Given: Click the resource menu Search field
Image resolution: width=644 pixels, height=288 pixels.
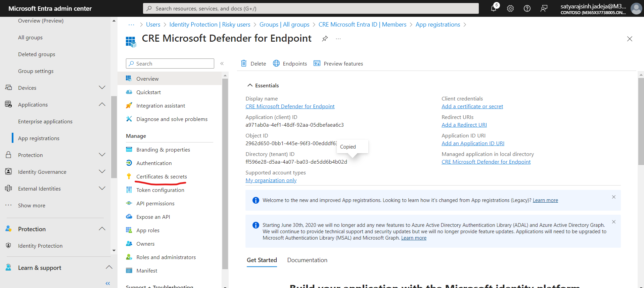Looking at the screenshot, I should [170, 64].
